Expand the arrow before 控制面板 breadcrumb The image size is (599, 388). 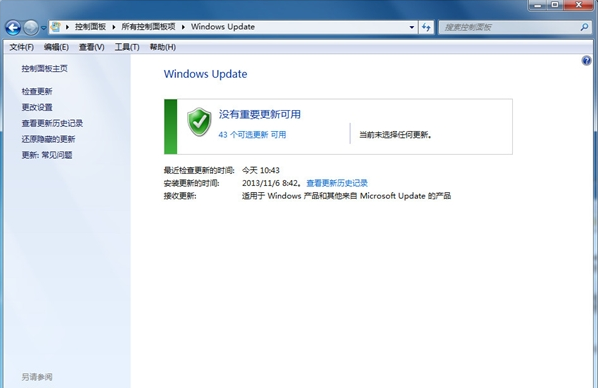68,27
